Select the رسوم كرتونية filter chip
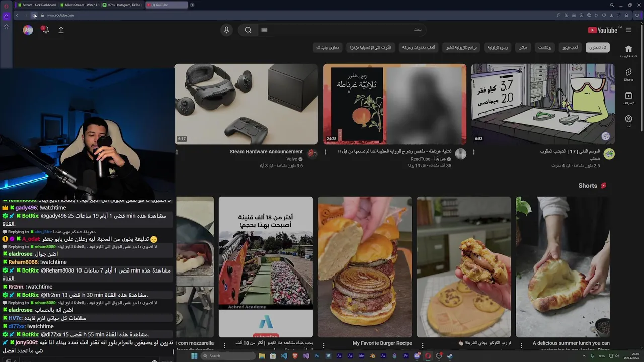The width and height of the screenshot is (644, 362). pos(498,47)
